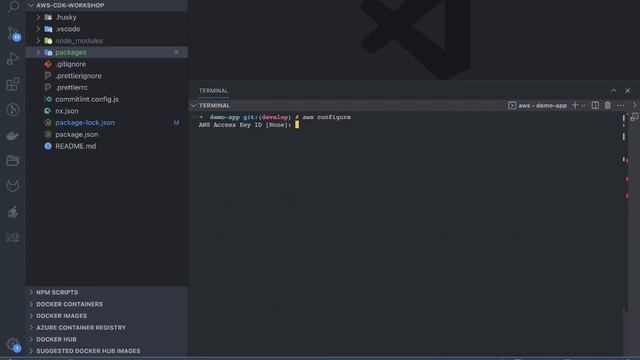Select the aws - demo-app terminal label
Screen dimensions: 640x360
538,105
